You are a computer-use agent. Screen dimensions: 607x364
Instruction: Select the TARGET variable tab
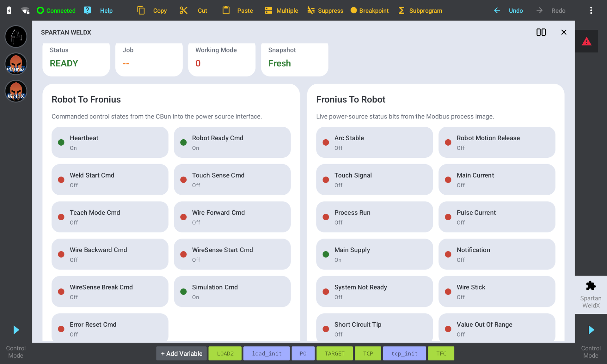pyautogui.click(x=334, y=353)
